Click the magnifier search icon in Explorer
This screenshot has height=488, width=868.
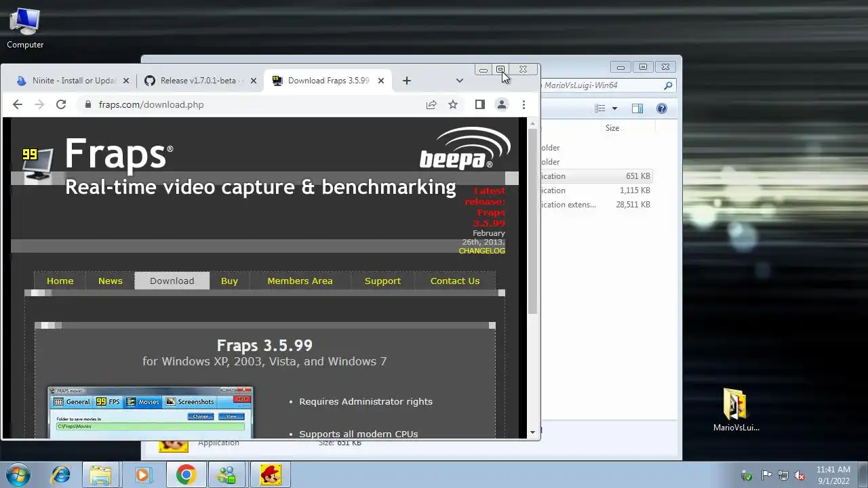point(668,85)
